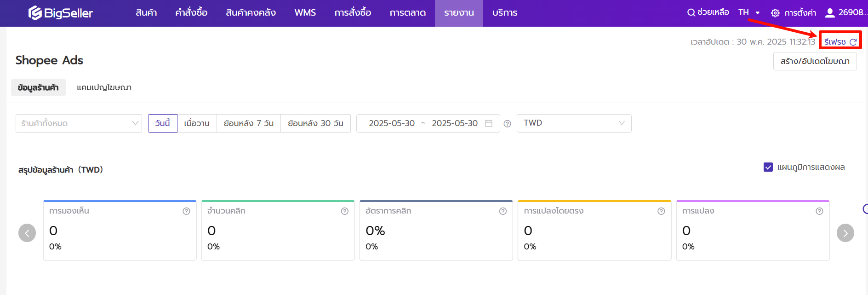Select the การแปลงโดยตรง metric card
Image resolution: width=868 pixels, height=295 pixels.
[594, 230]
